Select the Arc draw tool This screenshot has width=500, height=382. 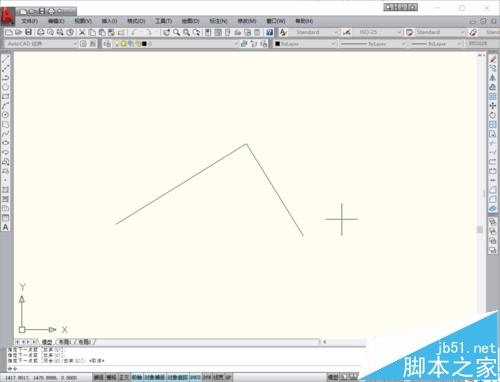click(5, 106)
